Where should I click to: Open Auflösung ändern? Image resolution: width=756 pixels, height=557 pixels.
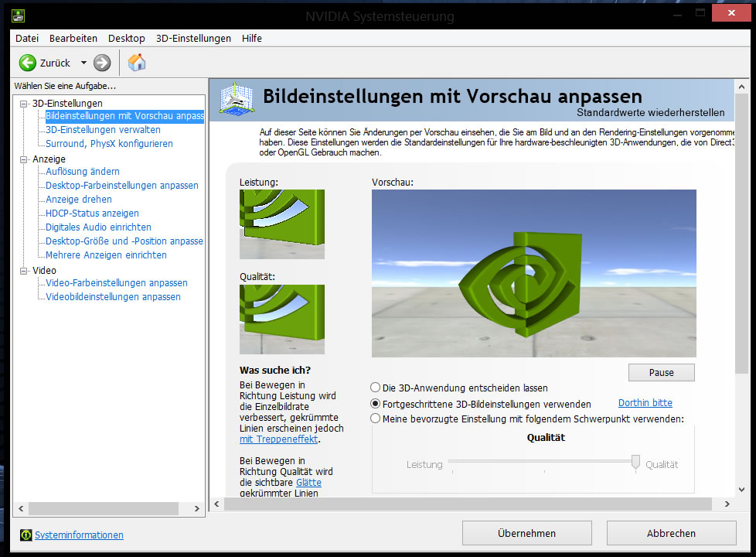tap(83, 172)
